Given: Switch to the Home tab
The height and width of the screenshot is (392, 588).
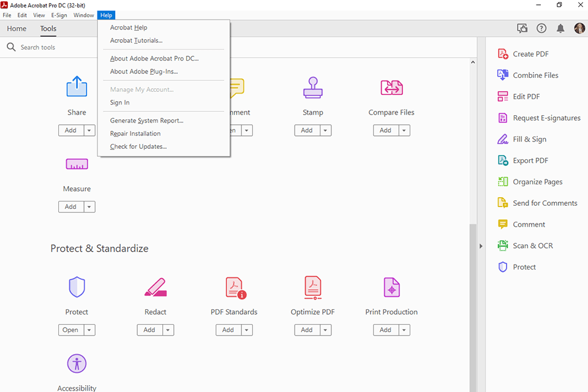Looking at the screenshot, I should pyautogui.click(x=17, y=29).
